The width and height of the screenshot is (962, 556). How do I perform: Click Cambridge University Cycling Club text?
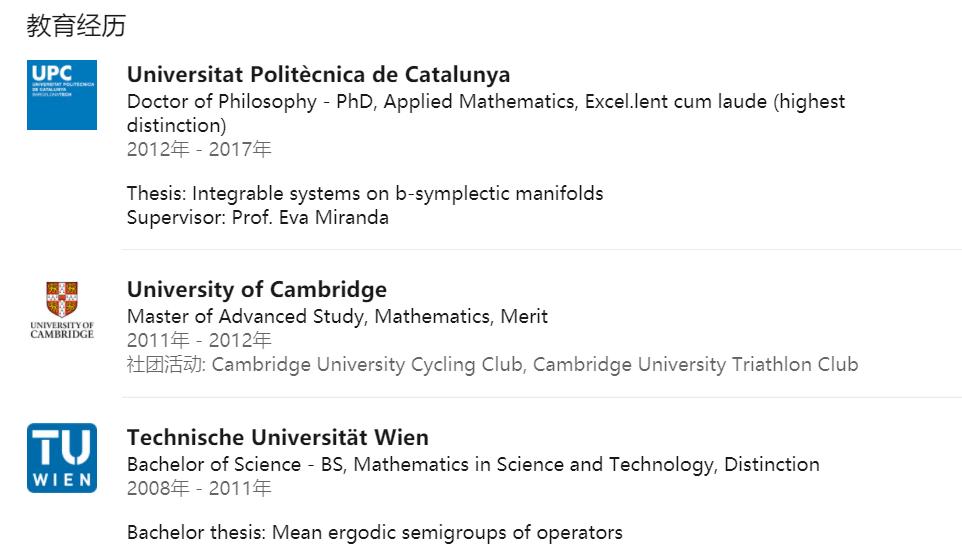367,364
